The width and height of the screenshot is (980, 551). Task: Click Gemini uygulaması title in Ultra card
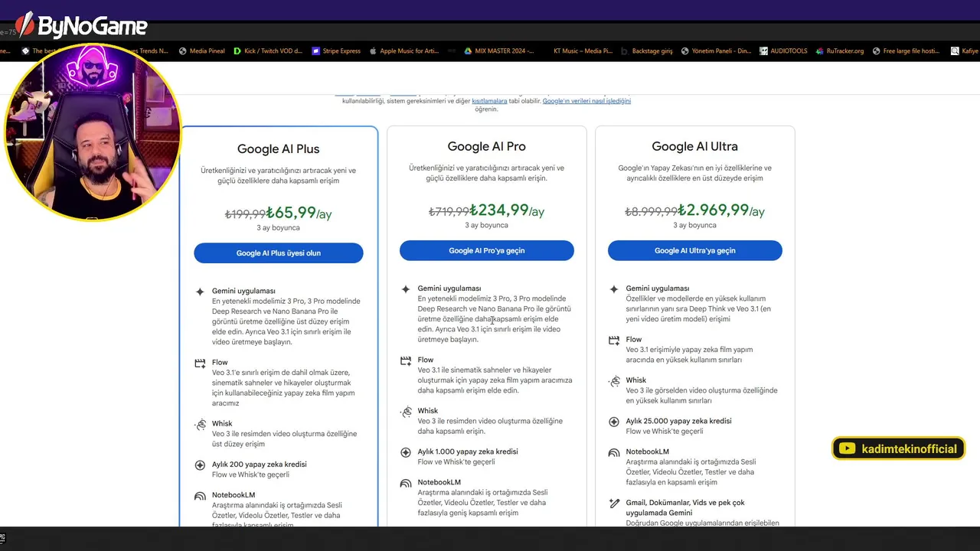(658, 289)
